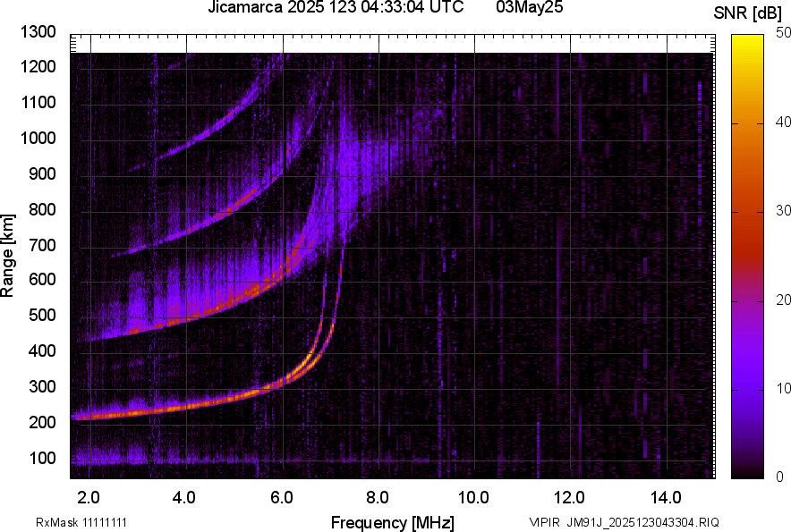Click the 900 range tick label

[42, 173]
